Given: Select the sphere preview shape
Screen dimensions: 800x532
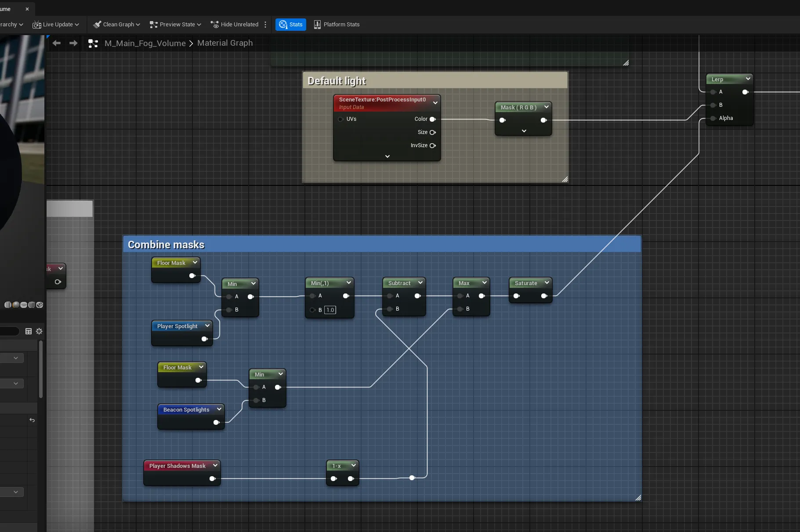Looking at the screenshot, I should [x=16, y=305].
